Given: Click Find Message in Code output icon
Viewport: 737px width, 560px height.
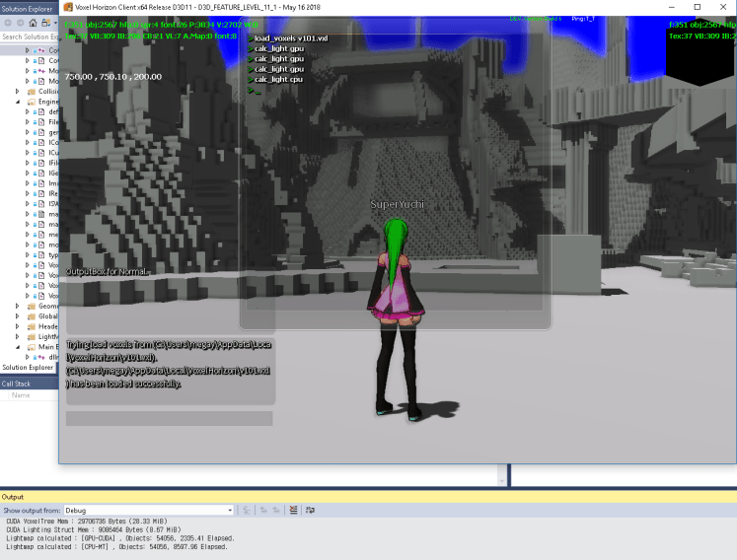Looking at the screenshot, I should (247, 510).
